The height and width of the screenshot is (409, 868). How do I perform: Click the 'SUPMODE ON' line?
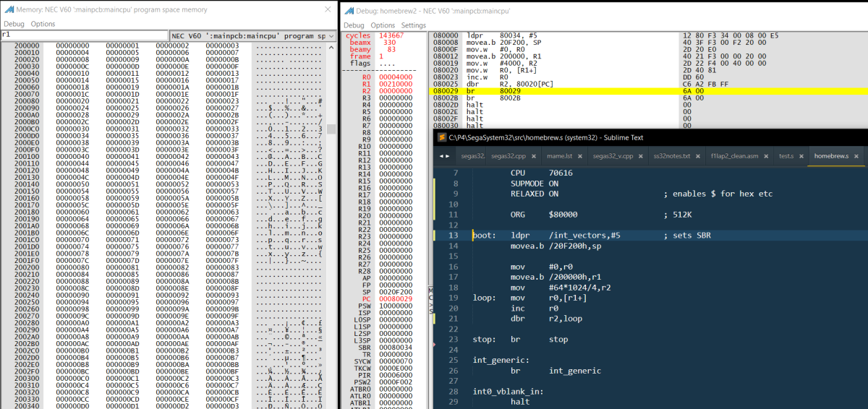[x=535, y=184]
